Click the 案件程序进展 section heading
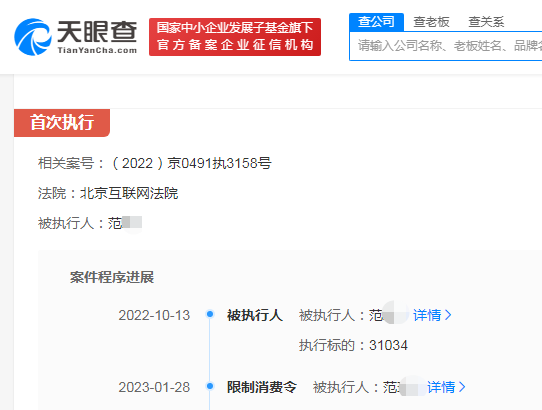This screenshot has width=542, height=410. tap(112, 277)
